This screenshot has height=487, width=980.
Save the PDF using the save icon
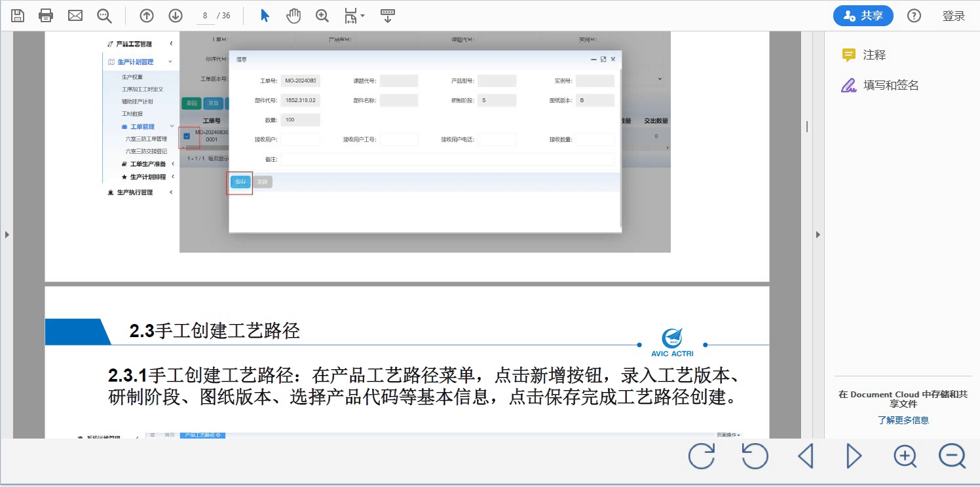18,15
